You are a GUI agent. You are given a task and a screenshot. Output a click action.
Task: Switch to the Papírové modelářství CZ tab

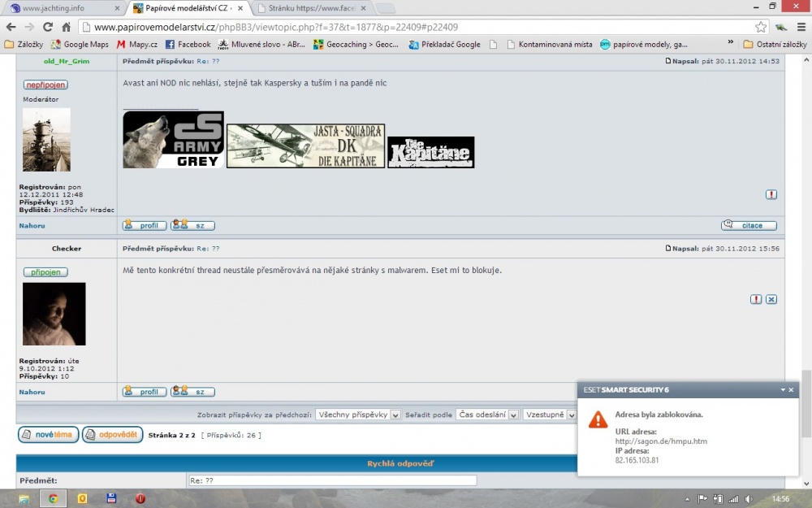pyautogui.click(x=188, y=8)
